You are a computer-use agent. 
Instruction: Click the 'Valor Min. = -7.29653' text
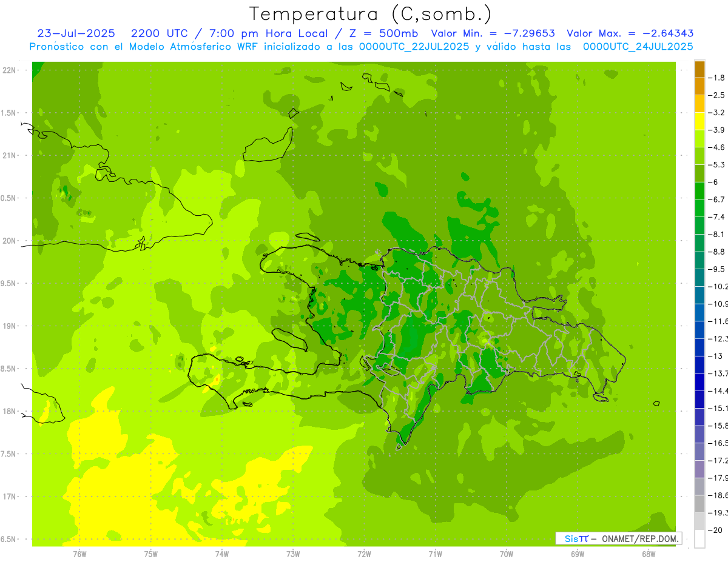pyautogui.click(x=493, y=33)
